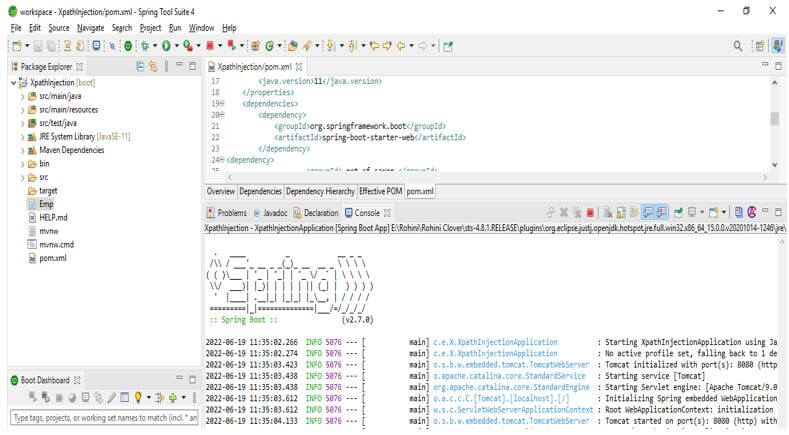Screen dimensions: 789x435
Task: Toggle Show Console on standard error change
Action: [x=661, y=212]
